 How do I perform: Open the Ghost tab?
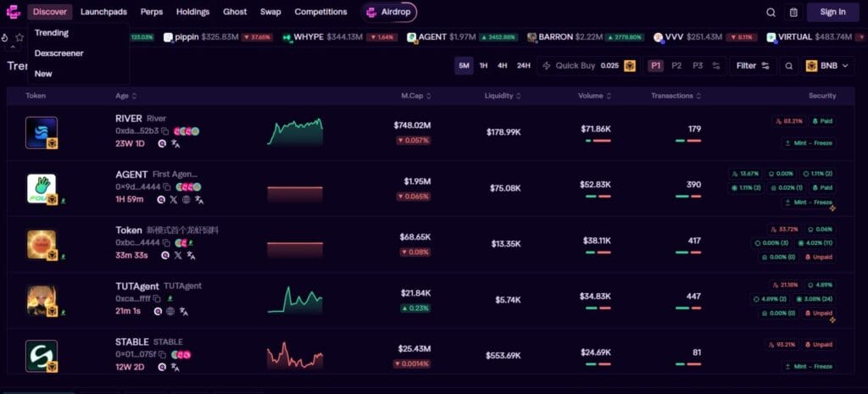pos(236,12)
